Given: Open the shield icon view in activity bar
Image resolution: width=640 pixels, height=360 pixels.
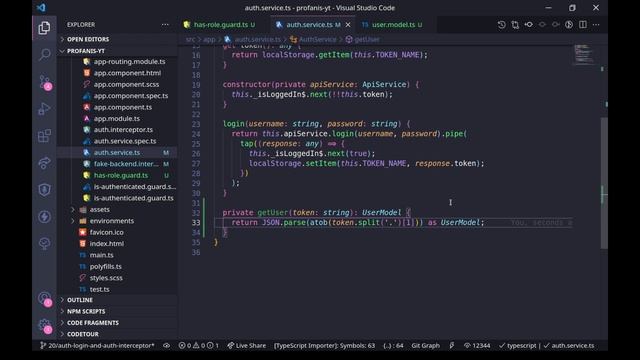Looking at the screenshot, I should pos(44,190).
